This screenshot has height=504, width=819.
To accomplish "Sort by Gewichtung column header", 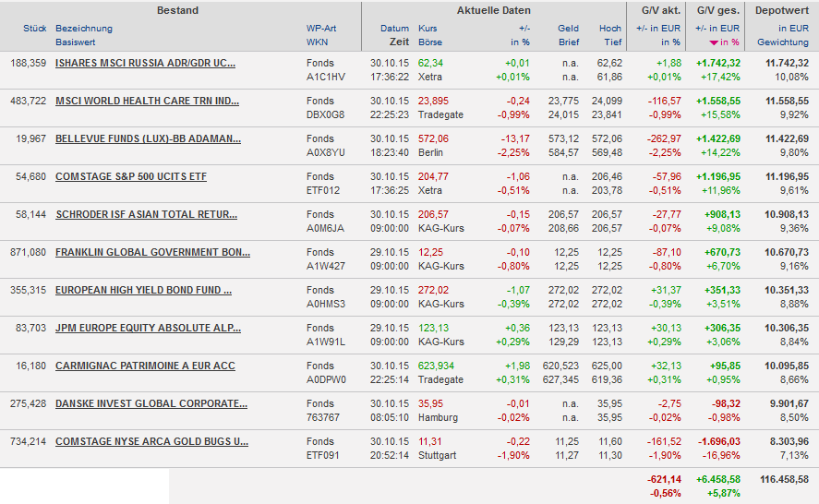I will 782,42.
